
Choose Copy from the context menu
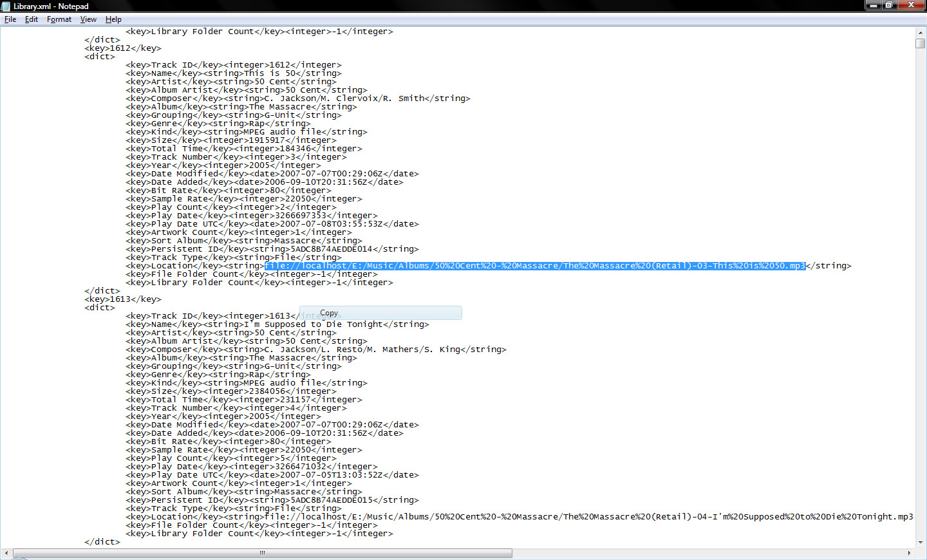point(380,313)
